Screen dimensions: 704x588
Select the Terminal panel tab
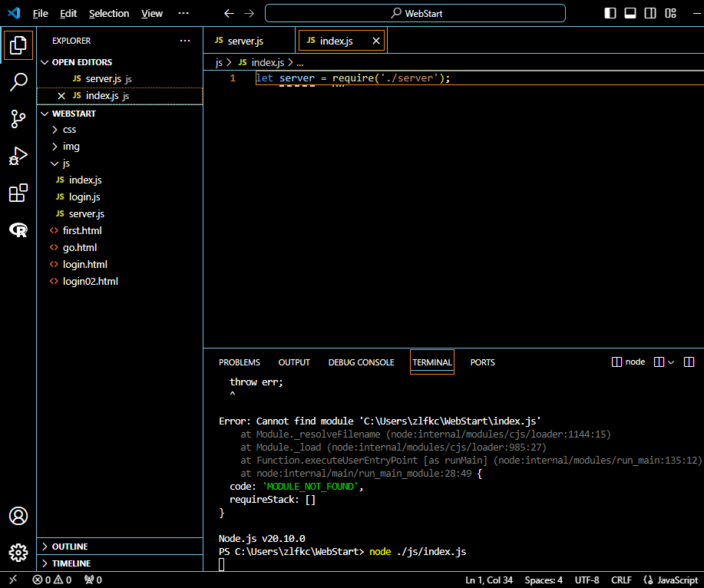pos(432,362)
